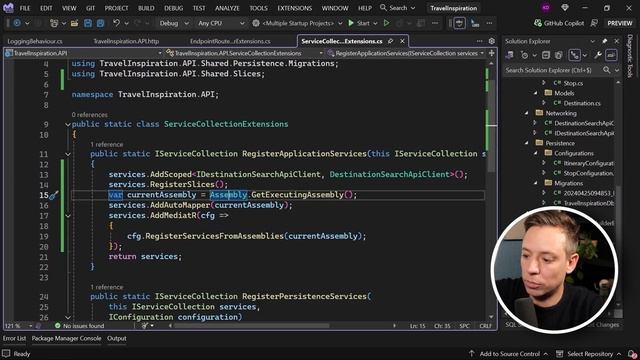Toggle Track Active Item in Solution Explorer

click(x=575, y=55)
